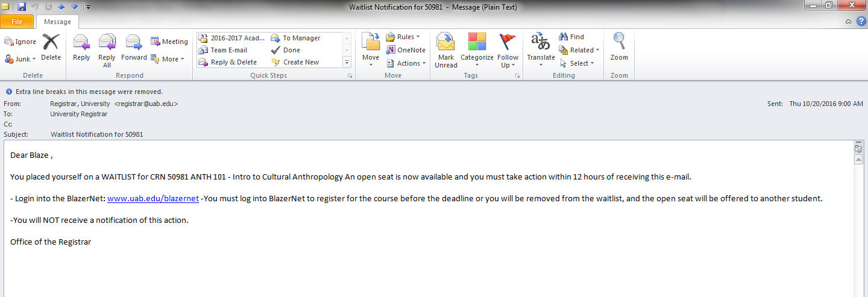This screenshot has width=868, height=297.
Task: Click the extra line breaks info bar
Action: coord(84,92)
